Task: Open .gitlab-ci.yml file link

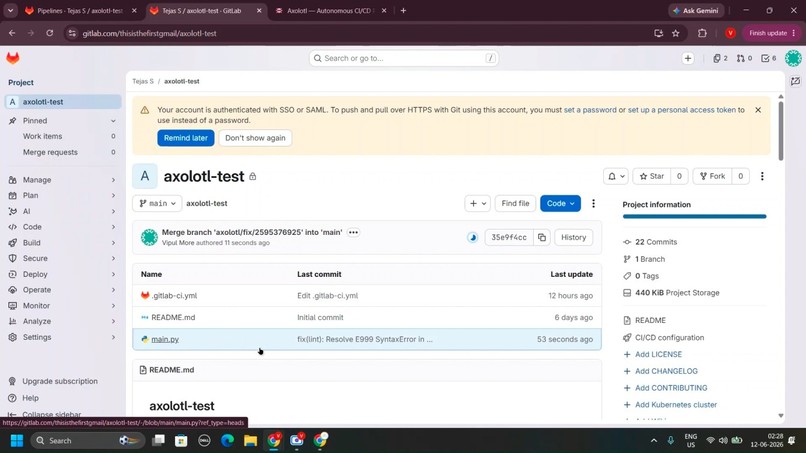Action: (x=174, y=296)
